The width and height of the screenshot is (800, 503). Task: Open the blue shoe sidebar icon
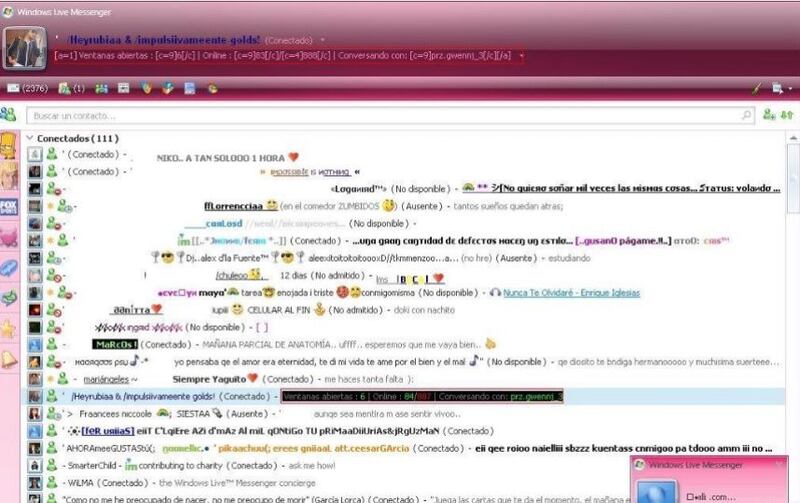click(x=9, y=268)
